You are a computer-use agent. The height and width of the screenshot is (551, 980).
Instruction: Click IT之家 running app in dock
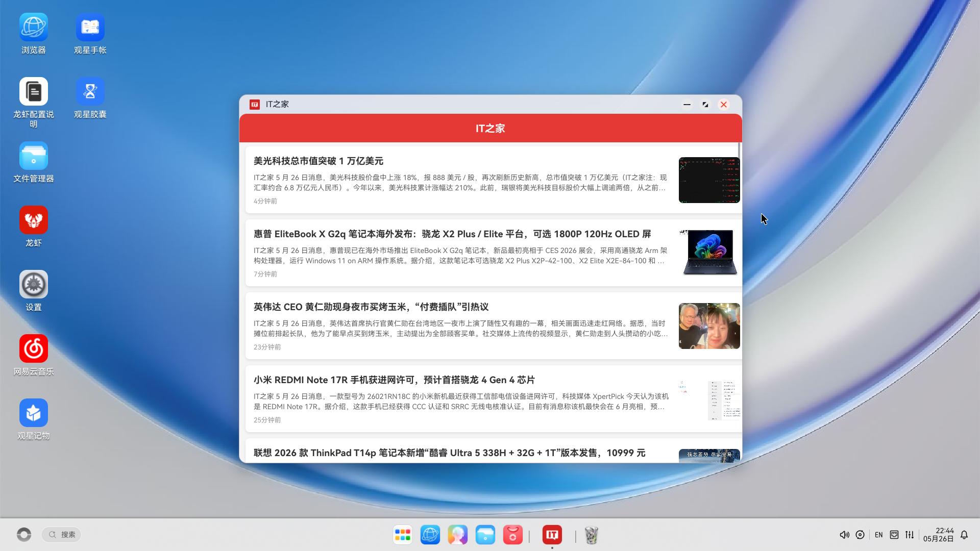point(552,535)
